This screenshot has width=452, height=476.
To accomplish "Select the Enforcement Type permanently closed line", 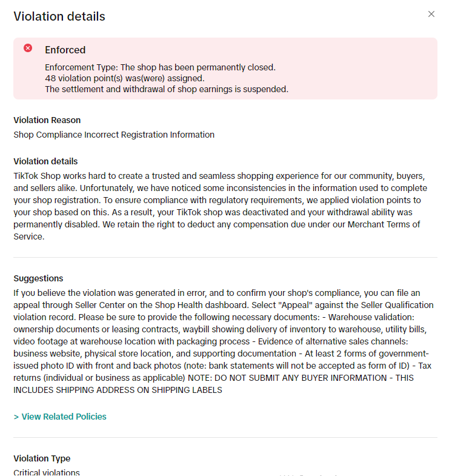I will (160, 67).
